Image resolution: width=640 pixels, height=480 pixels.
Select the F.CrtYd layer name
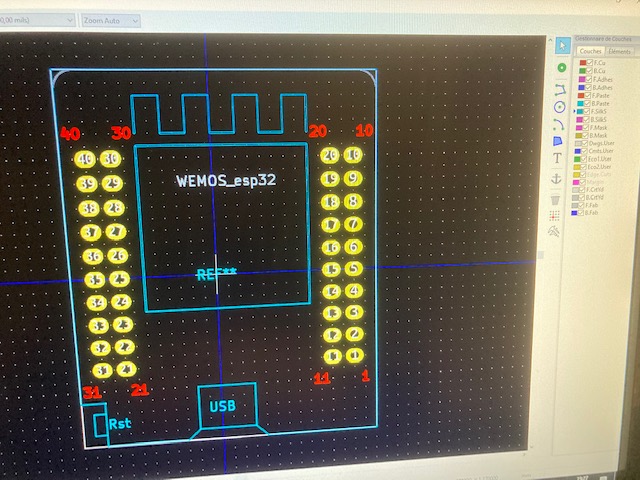tap(595, 189)
